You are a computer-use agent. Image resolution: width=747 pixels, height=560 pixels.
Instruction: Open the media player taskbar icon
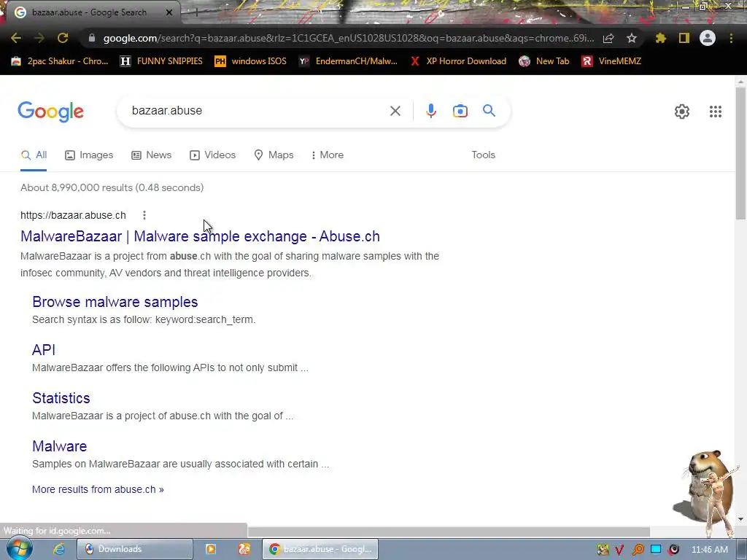tap(211, 549)
